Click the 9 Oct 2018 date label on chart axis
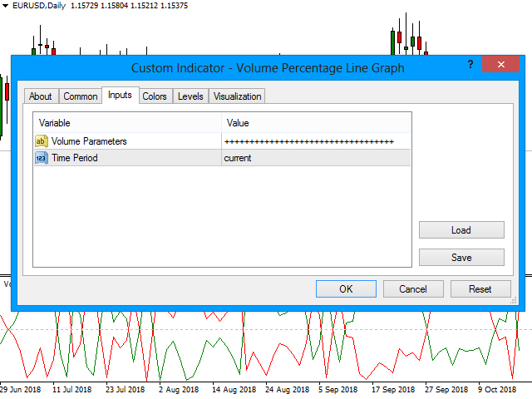 tap(497, 390)
